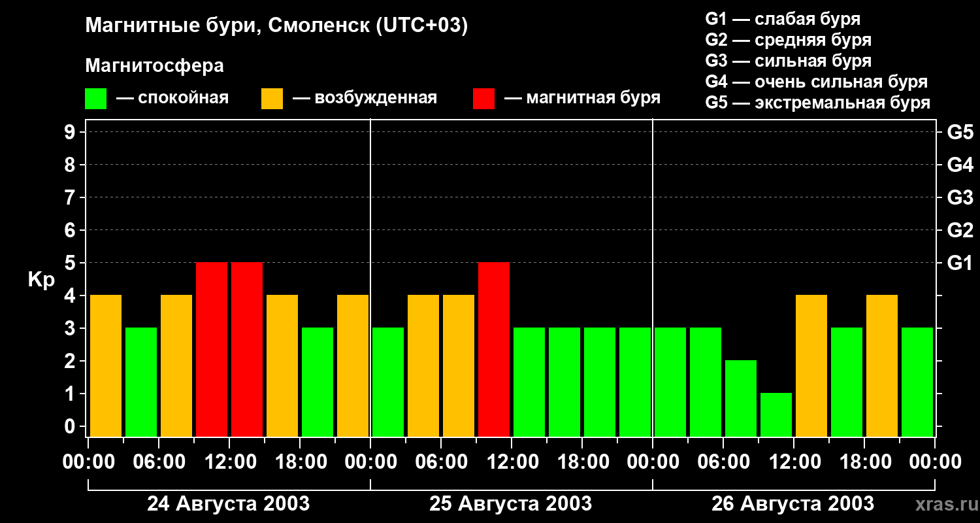Click the G5 storm level label on axis

pos(960,132)
